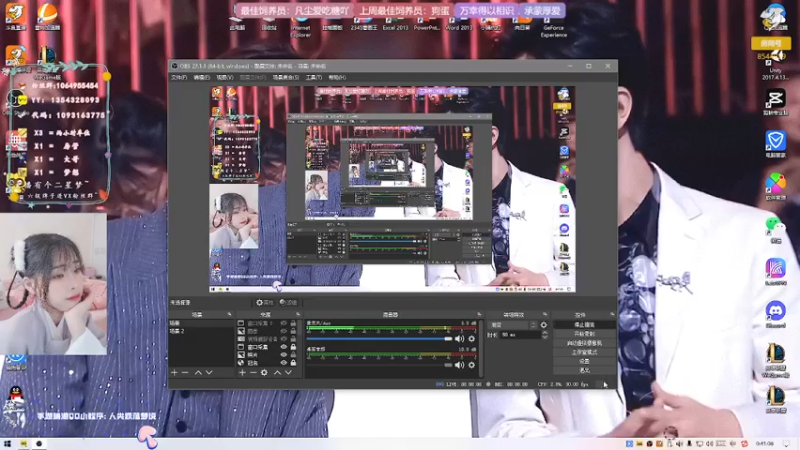This screenshot has height=450, width=800.
Task: Remove selected scene with minus icon
Action: 185,372
